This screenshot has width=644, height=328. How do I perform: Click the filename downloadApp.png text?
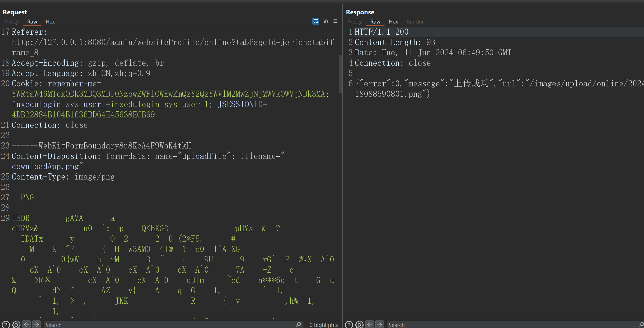(x=45, y=166)
